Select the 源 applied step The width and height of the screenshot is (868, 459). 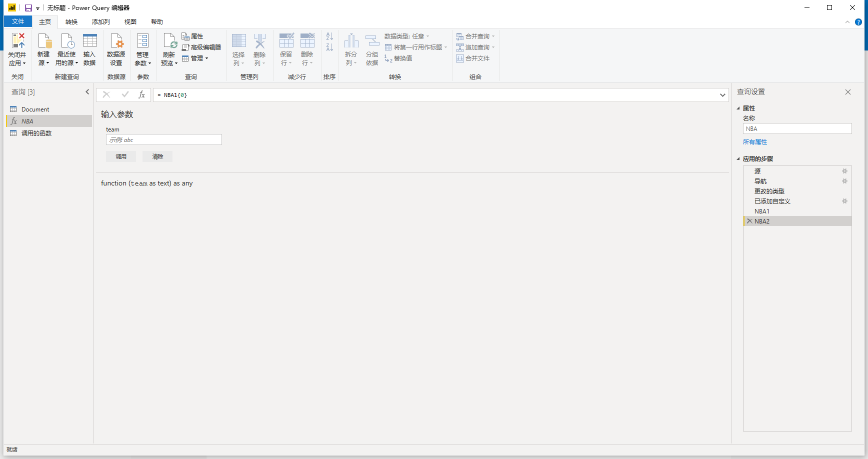pos(797,171)
